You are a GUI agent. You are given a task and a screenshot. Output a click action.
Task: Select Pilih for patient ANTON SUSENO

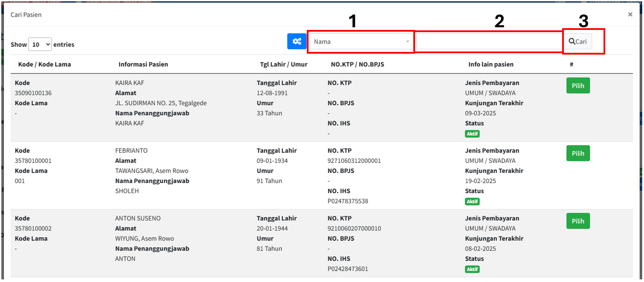tap(578, 221)
